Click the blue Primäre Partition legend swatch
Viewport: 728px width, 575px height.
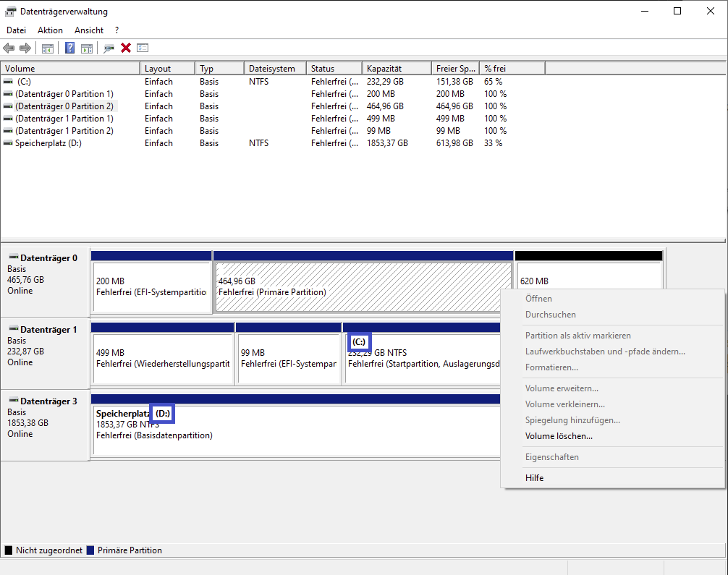pos(90,550)
